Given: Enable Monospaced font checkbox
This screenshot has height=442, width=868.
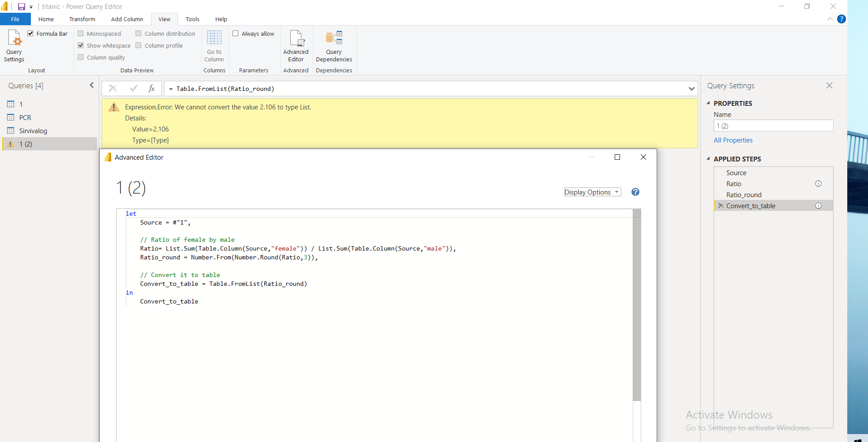Looking at the screenshot, I should coord(81,34).
